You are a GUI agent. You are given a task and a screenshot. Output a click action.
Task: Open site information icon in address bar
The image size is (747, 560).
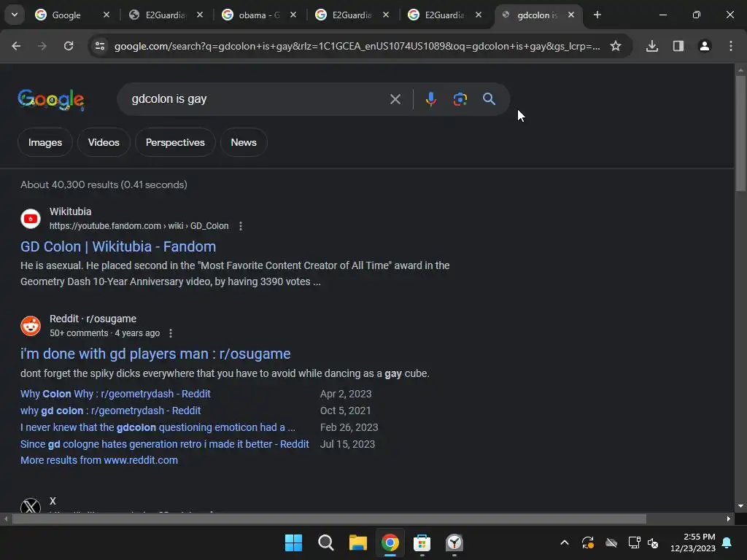tap(100, 46)
